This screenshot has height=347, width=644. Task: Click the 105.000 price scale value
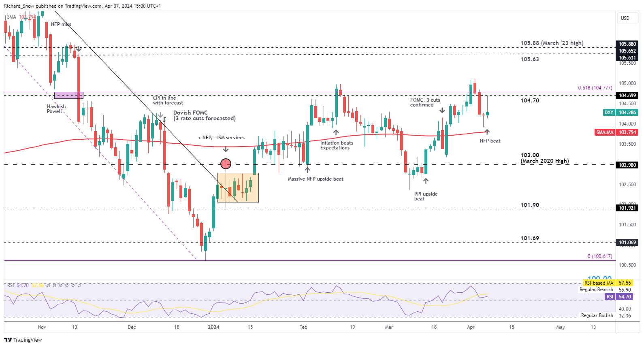click(x=627, y=83)
